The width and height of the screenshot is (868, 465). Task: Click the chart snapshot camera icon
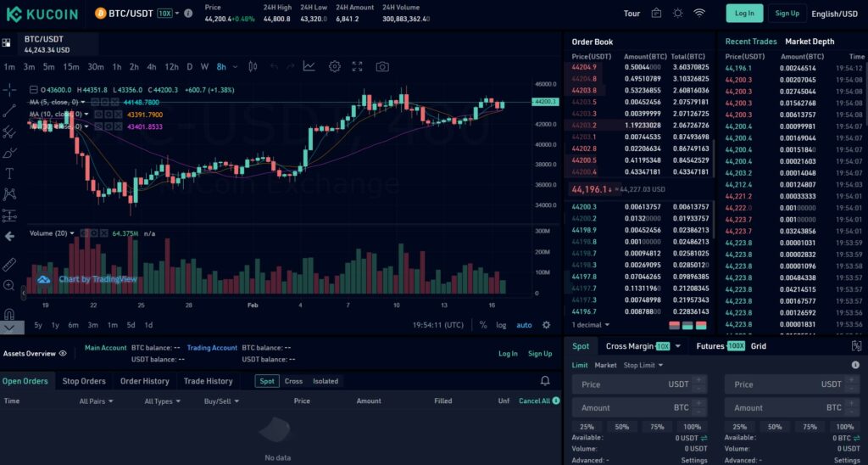tap(382, 67)
